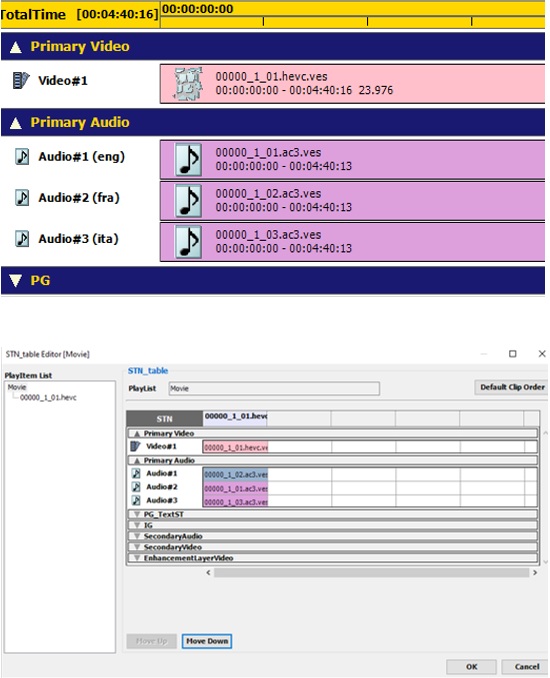Click the horizontal scrollbar left arrow
This screenshot has width=550, height=678.
pos(208,572)
